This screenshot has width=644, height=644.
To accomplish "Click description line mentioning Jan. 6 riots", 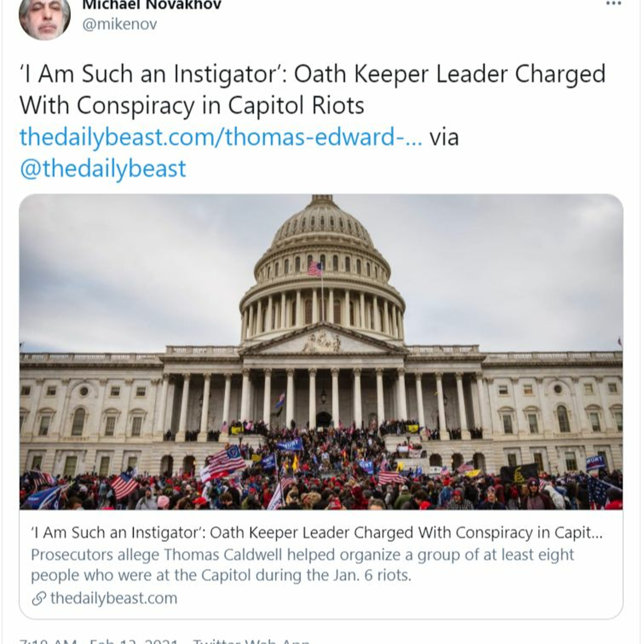I will click(x=221, y=575).
